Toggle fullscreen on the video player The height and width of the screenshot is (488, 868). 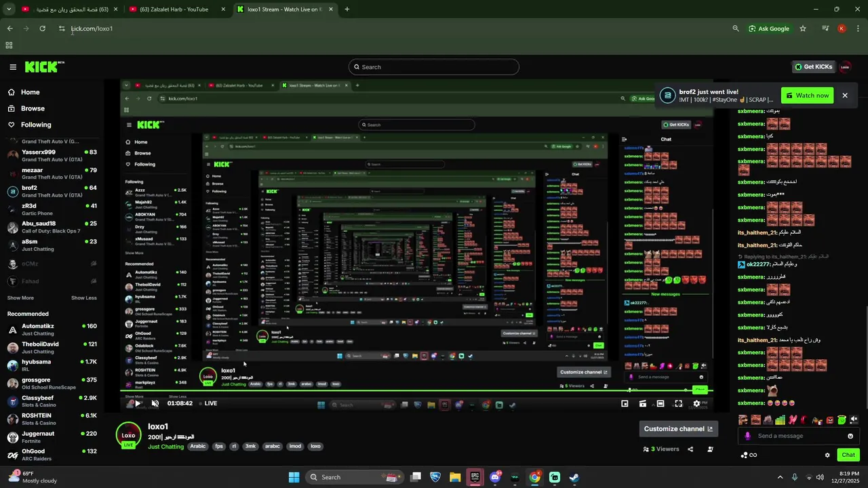[677, 403]
